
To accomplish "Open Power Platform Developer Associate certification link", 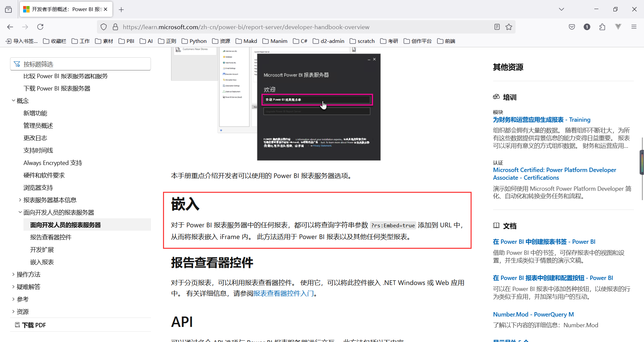I will [x=554, y=174].
